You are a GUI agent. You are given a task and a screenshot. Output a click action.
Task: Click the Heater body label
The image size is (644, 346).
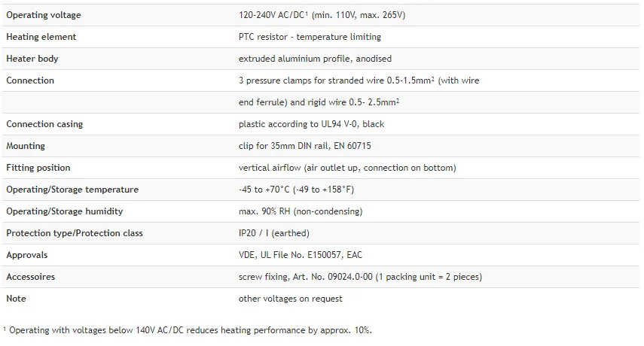point(32,59)
